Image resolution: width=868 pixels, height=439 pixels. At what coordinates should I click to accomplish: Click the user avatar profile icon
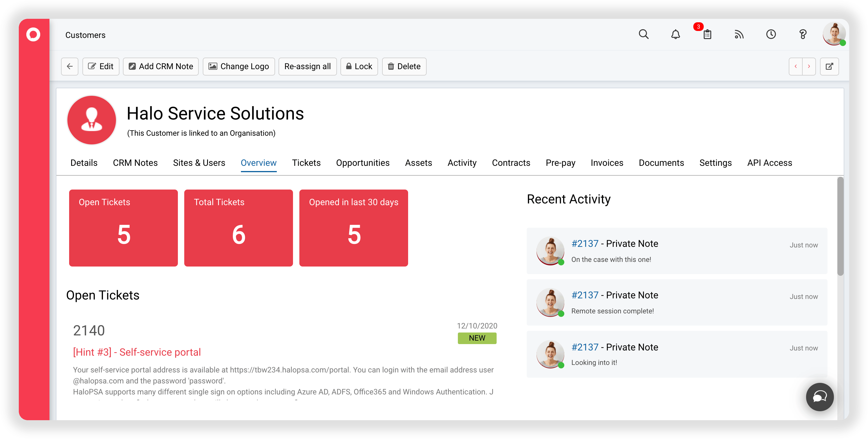(x=834, y=35)
